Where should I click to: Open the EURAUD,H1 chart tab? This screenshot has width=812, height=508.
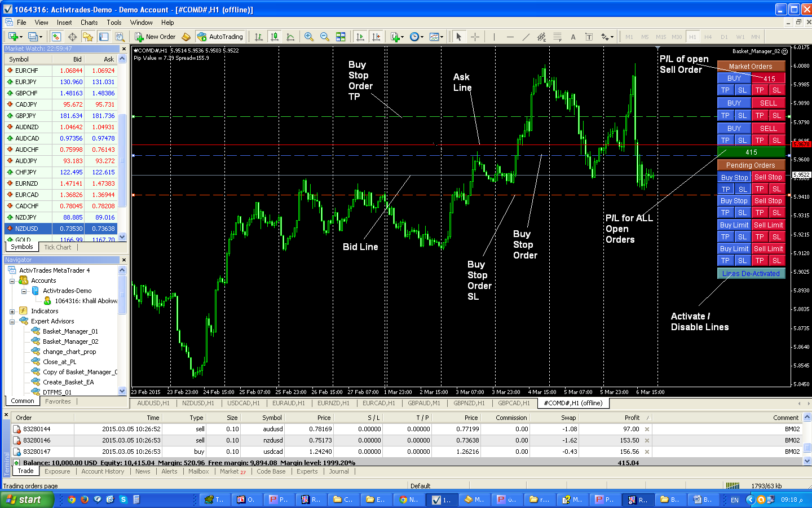pyautogui.click(x=288, y=403)
